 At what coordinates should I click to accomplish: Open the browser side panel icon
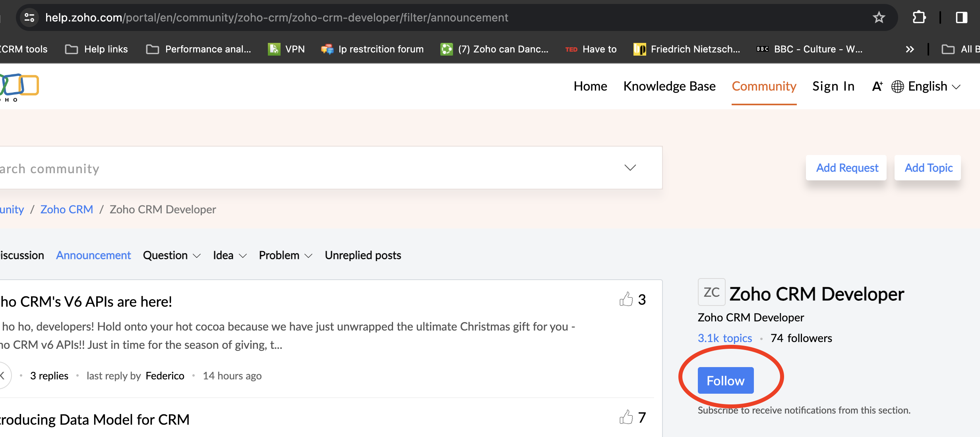pyautogui.click(x=961, y=17)
